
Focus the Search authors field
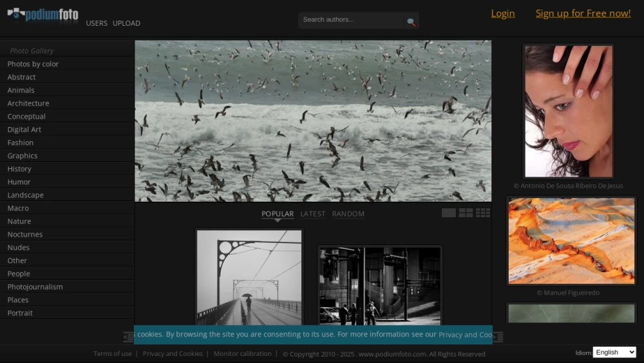point(352,20)
